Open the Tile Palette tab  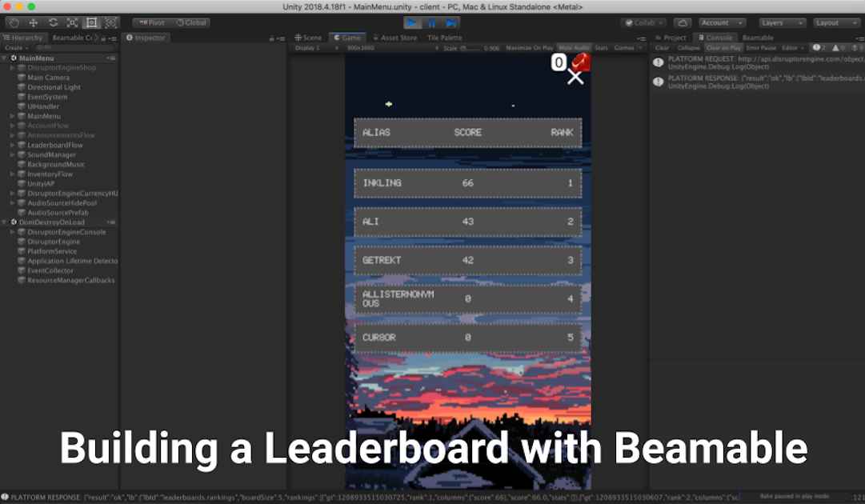(x=444, y=38)
